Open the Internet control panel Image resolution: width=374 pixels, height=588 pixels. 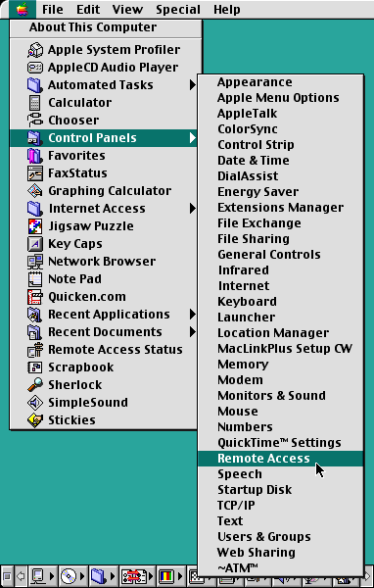[281, 286]
